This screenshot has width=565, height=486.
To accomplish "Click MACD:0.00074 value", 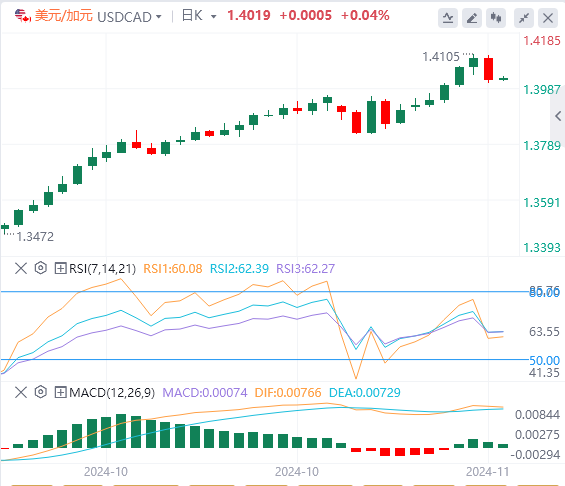I will tap(205, 393).
